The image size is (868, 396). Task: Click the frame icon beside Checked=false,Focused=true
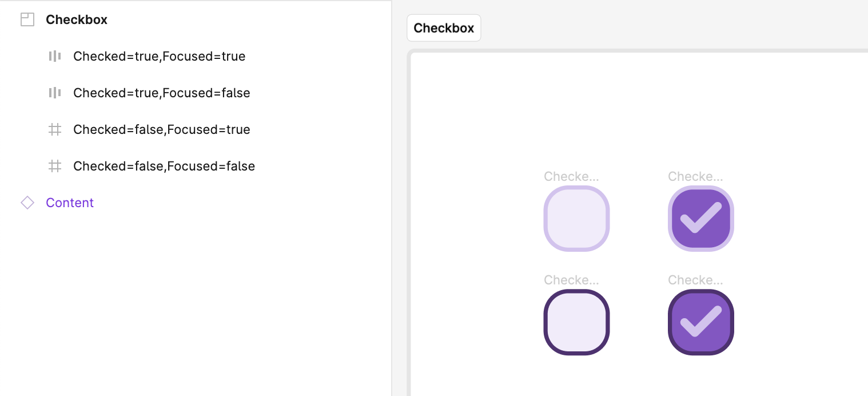[54, 129]
